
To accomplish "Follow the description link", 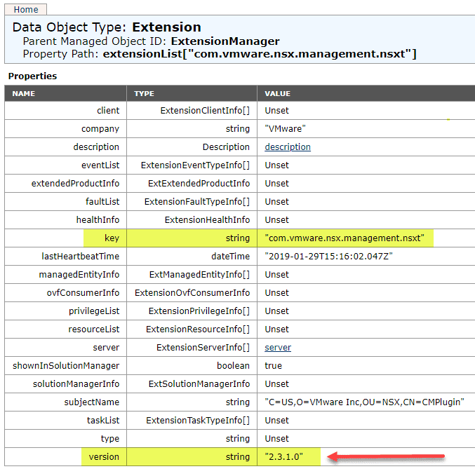I will coord(288,147).
